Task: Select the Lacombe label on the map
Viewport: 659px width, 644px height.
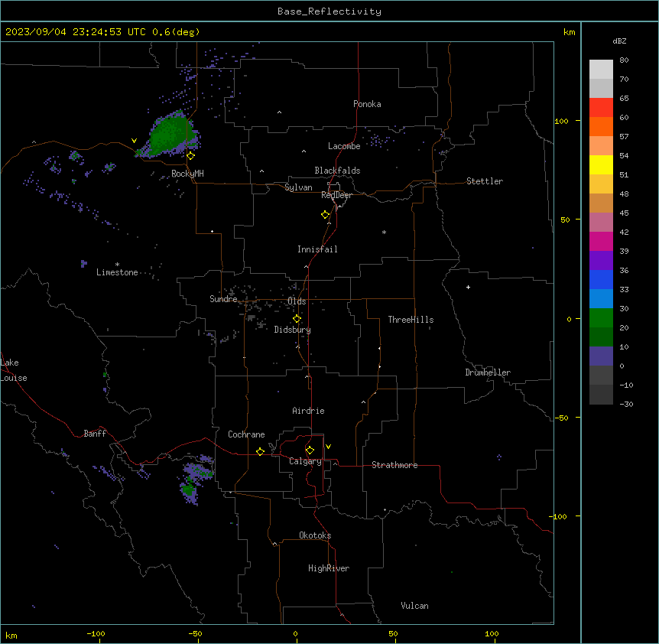Action: (344, 146)
